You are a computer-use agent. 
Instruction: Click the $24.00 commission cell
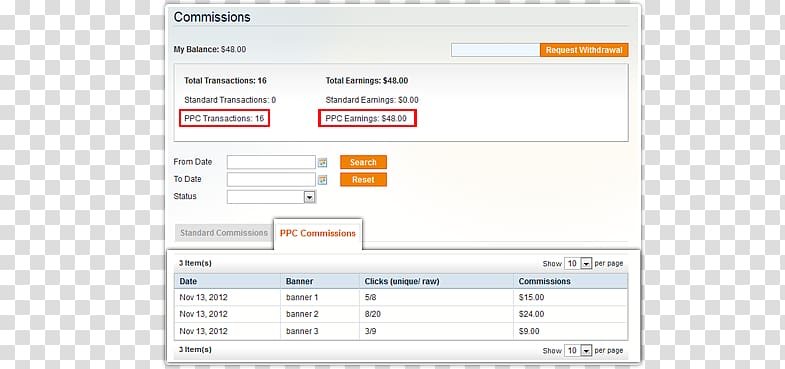[x=571, y=314]
